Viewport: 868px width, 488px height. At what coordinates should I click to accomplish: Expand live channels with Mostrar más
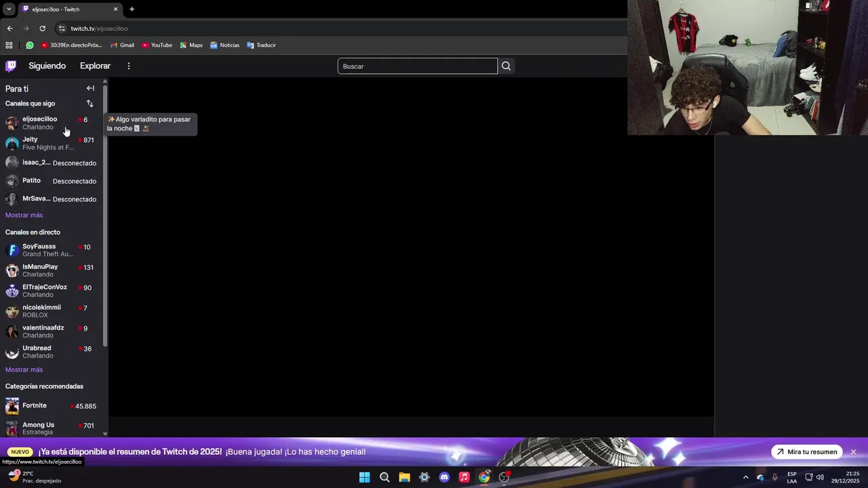tap(24, 369)
